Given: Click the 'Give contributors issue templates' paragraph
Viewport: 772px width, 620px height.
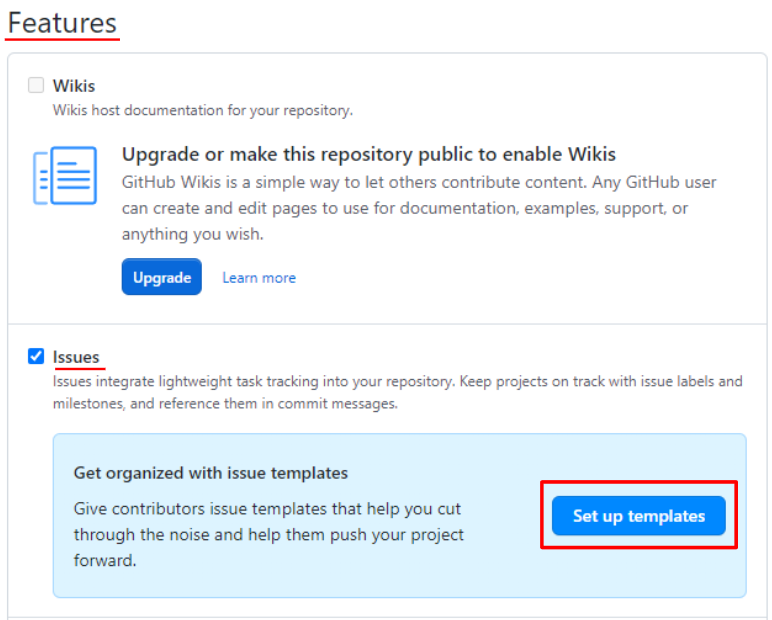Looking at the screenshot, I should (x=269, y=534).
